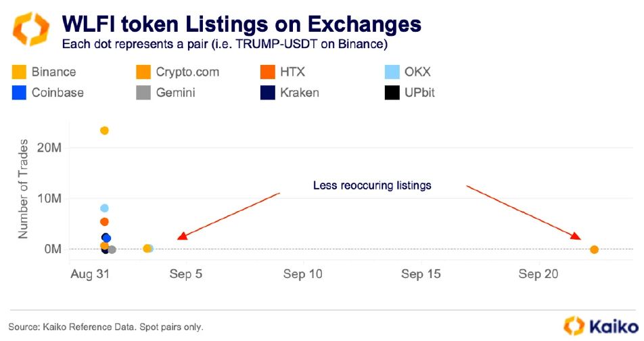This screenshot has height=341, width=644.
Task: Click the "Number of Trades" axis title
Action: [x=23, y=189]
